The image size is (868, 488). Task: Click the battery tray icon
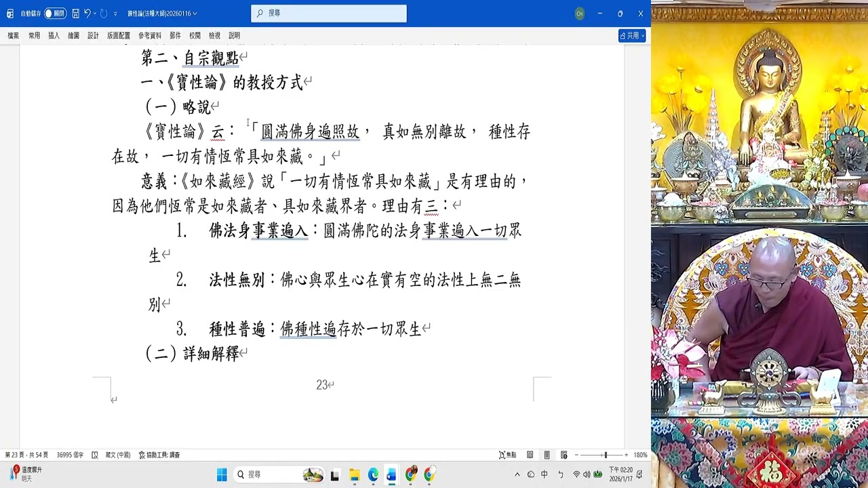coord(598,474)
